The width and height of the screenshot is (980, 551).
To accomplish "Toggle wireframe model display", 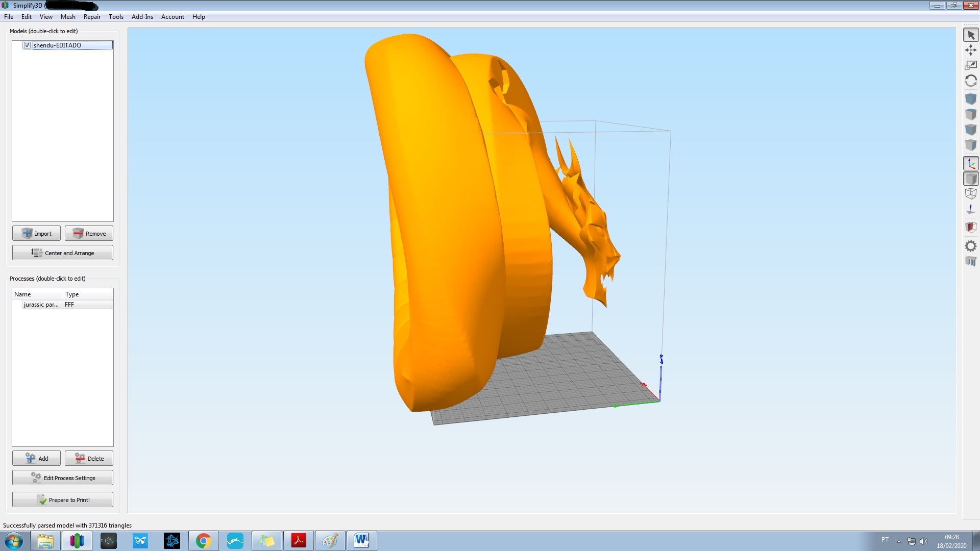I will (x=971, y=194).
